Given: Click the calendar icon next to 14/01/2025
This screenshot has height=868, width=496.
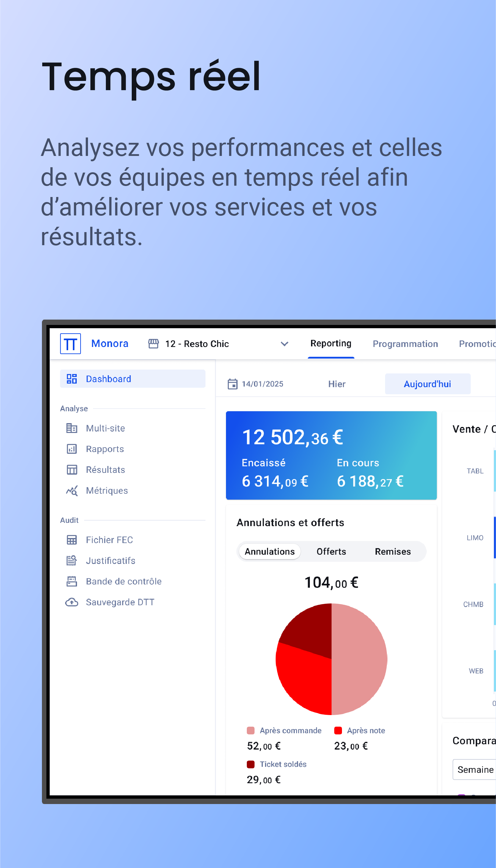Looking at the screenshot, I should pyautogui.click(x=233, y=384).
